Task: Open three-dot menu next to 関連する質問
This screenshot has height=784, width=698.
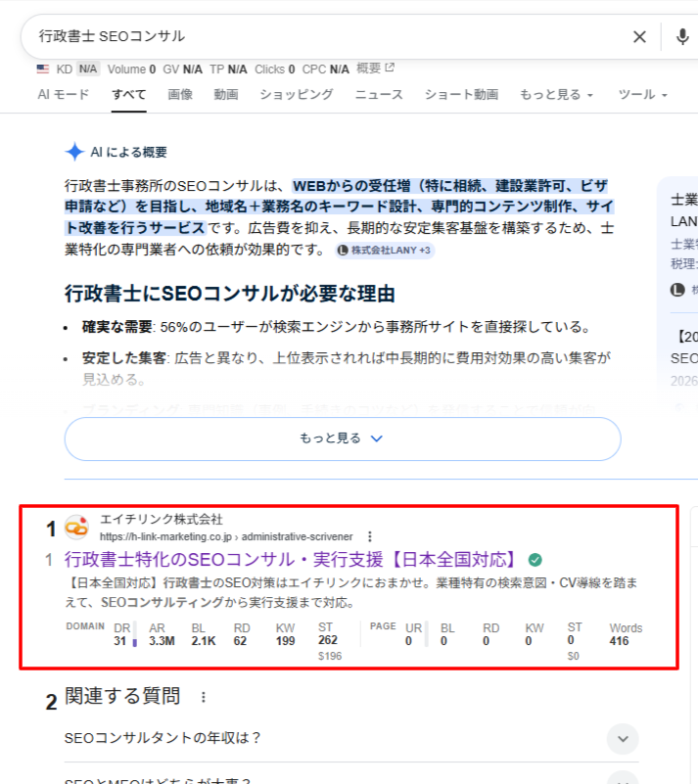Action: point(204,697)
